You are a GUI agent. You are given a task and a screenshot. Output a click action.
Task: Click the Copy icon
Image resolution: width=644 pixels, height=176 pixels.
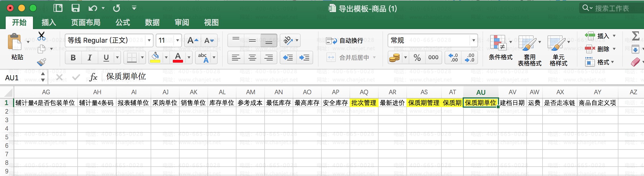click(x=41, y=49)
